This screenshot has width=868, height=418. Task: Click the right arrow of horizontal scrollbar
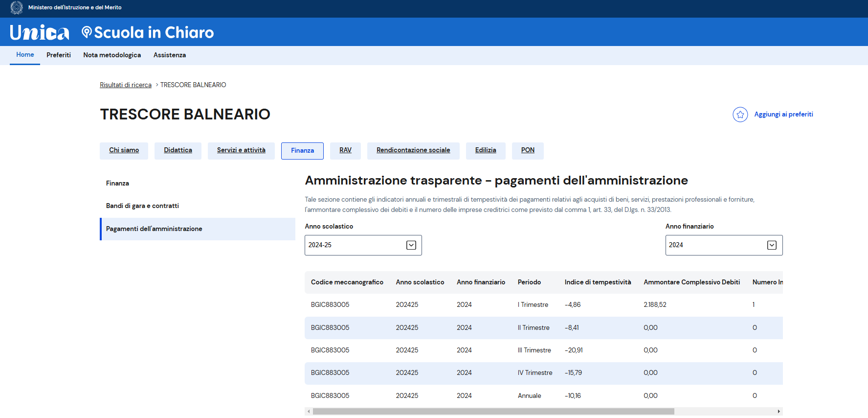779,412
